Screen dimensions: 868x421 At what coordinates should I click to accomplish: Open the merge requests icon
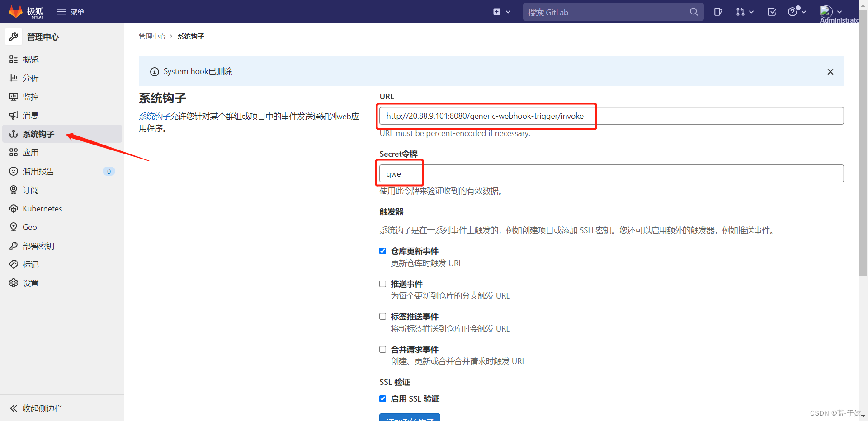pyautogui.click(x=740, y=12)
